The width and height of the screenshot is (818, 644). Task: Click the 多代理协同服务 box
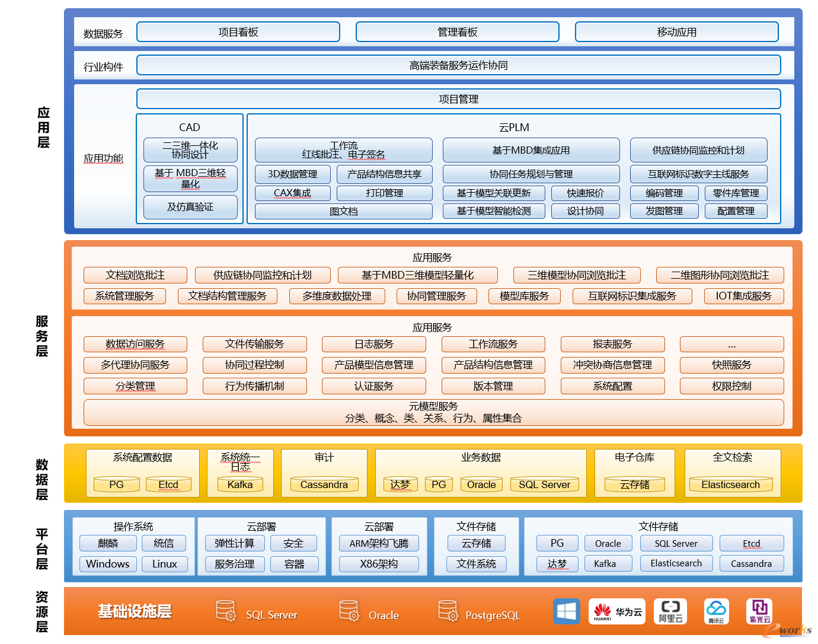tap(135, 365)
